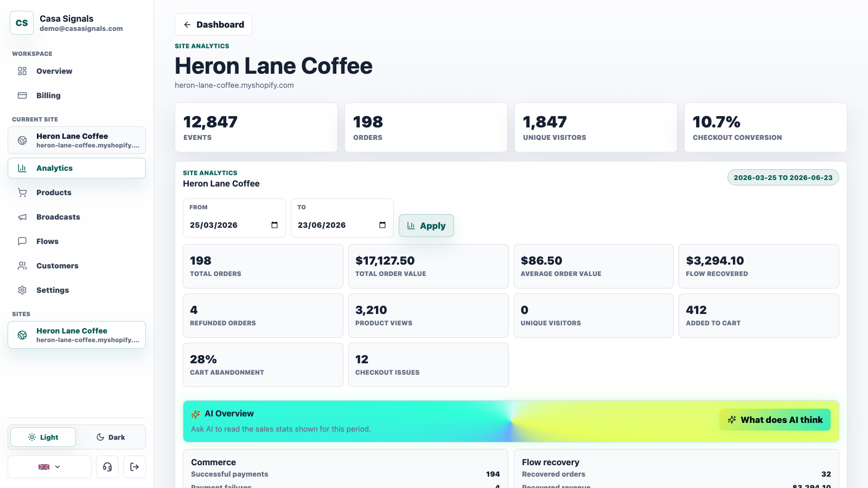Switch to Dark theme
The height and width of the screenshot is (488, 868).
111,437
